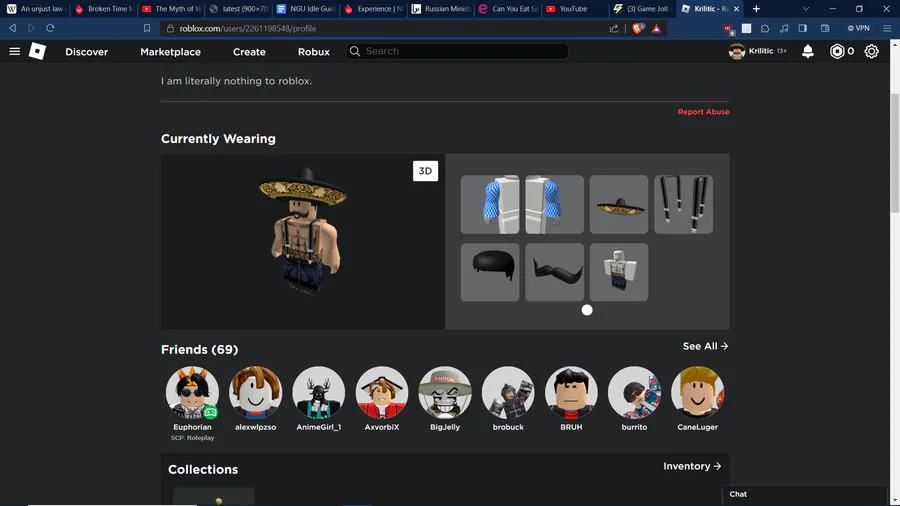Expand the tab search dropdown arrow
Image resolution: width=900 pixels, height=506 pixels.
(806, 9)
